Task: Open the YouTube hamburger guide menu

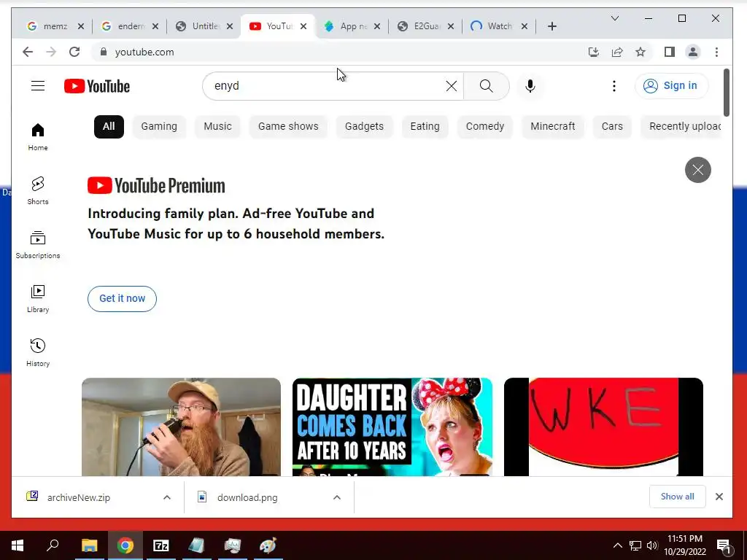Action: (38, 86)
